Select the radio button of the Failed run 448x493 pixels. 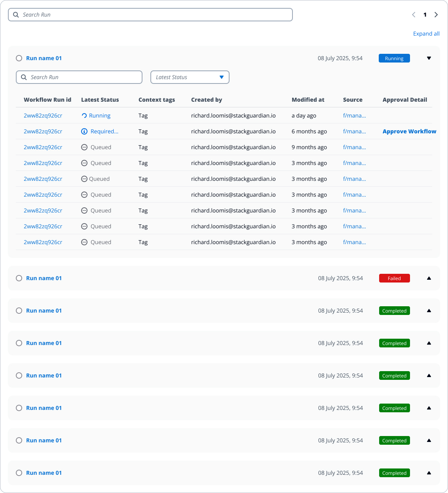click(x=19, y=278)
